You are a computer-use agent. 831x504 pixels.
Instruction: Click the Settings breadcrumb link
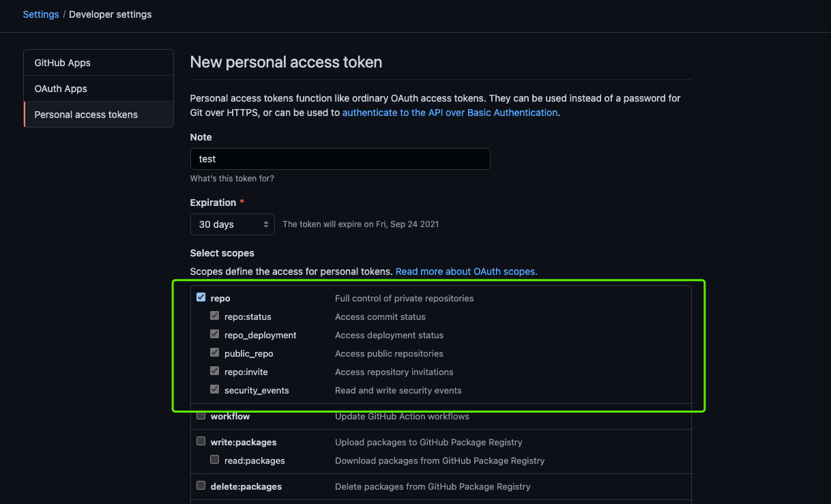[x=41, y=14]
